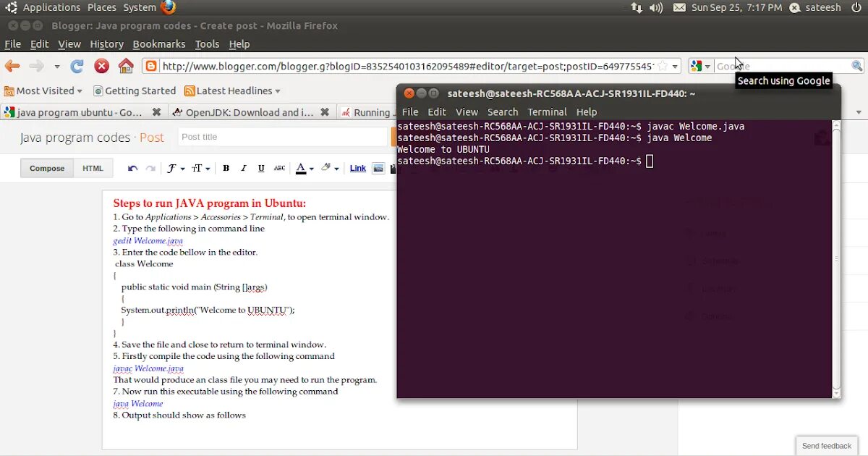Open the Terminal window's Search menu

tap(503, 112)
